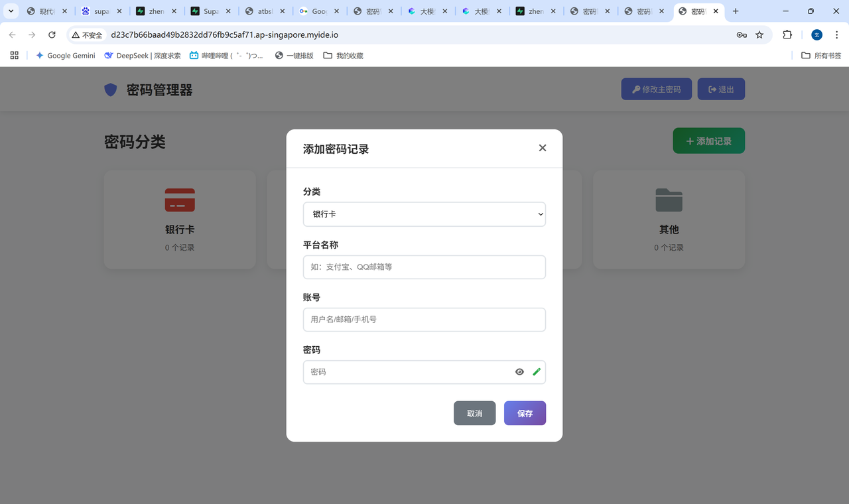Open the Chrome profile avatar
Image resolution: width=849 pixels, height=504 pixels.
coord(816,34)
